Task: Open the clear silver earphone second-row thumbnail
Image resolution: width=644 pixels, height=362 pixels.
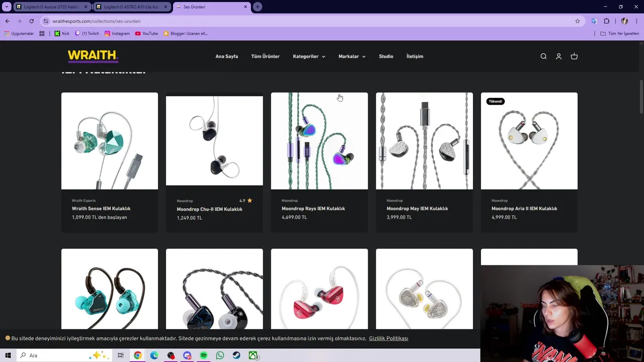Action: [x=424, y=289]
